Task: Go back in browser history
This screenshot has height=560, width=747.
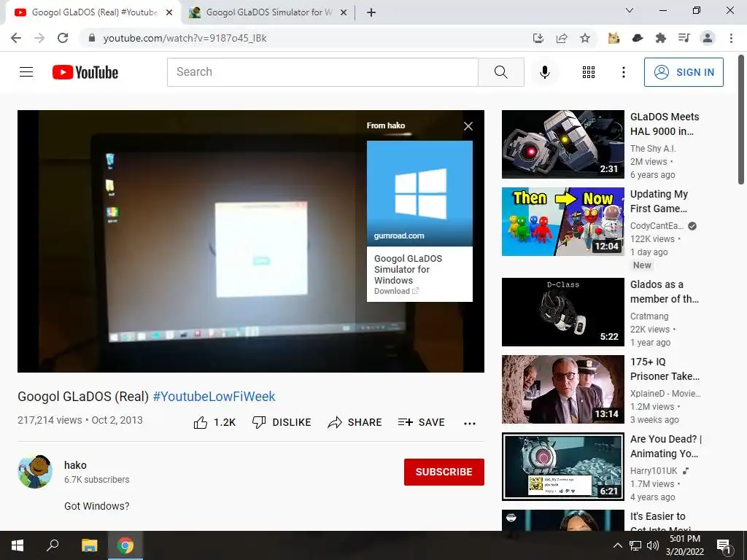Action: point(16,38)
